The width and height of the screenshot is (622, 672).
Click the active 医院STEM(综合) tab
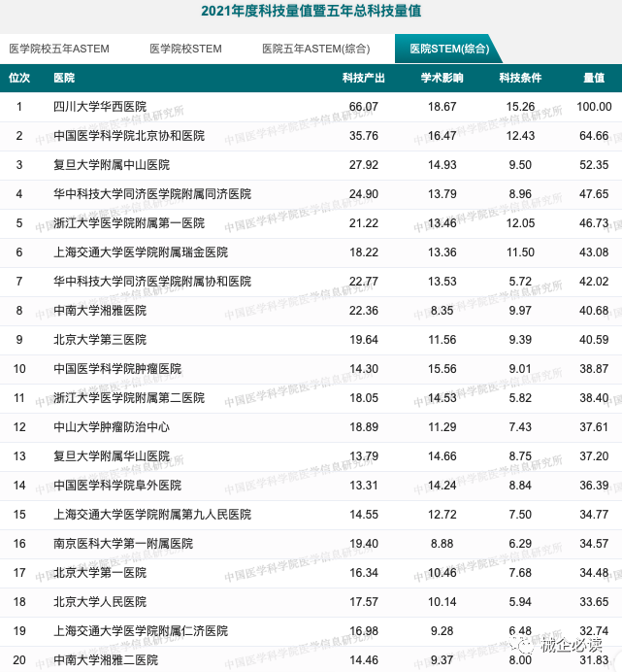[x=449, y=49]
